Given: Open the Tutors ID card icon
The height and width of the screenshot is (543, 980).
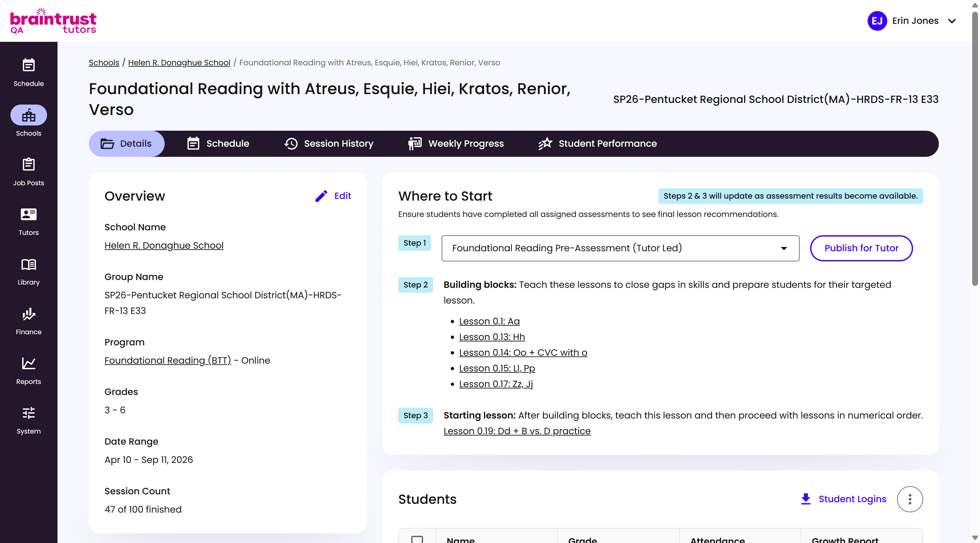Looking at the screenshot, I should pos(28,214).
